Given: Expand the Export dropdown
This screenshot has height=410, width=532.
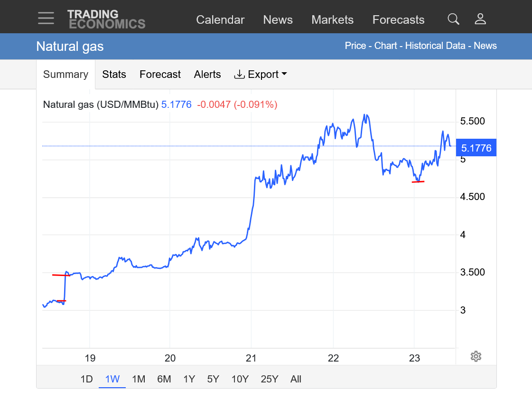Looking at the screenshot, I should click(261, 75).
